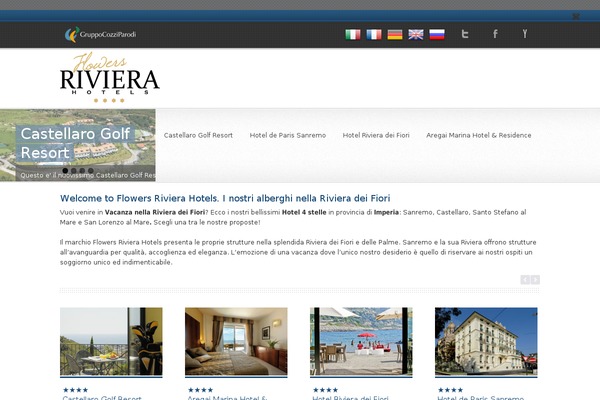
Task: Select the fourth slider dot
Action: (90, 171)
